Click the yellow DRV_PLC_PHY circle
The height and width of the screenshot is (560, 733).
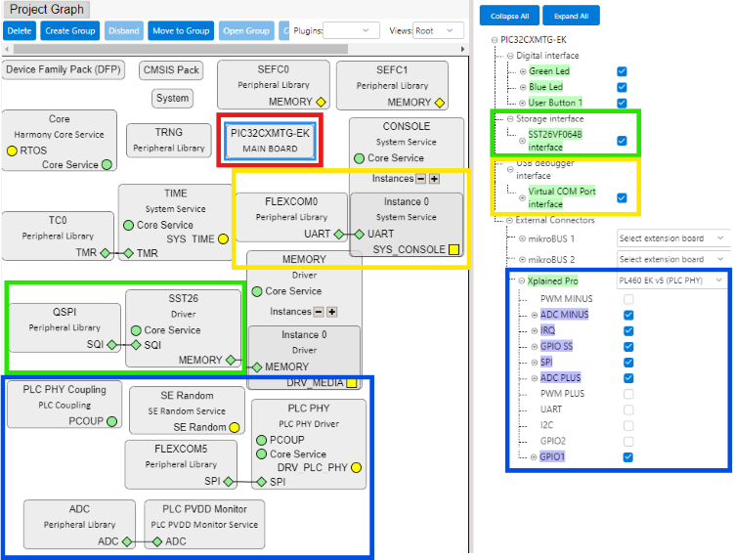click(x=355, y=468)
